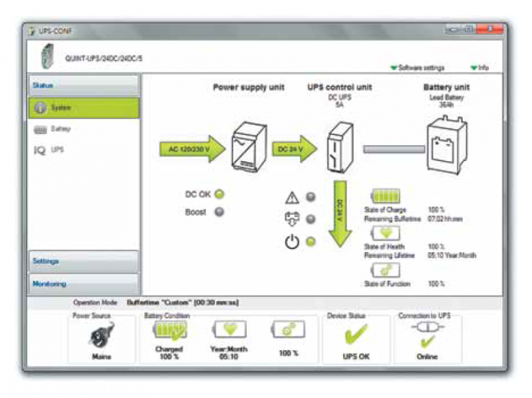Click the power supply unit device icon

(x=249, y=146)
